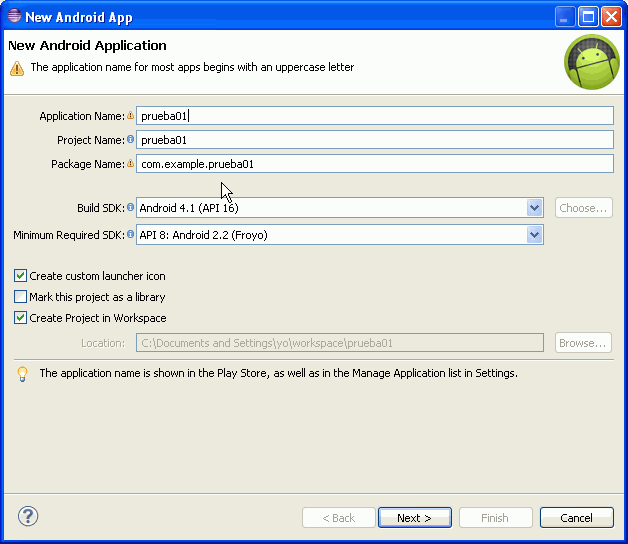Click the disabled < Back button

339,518
